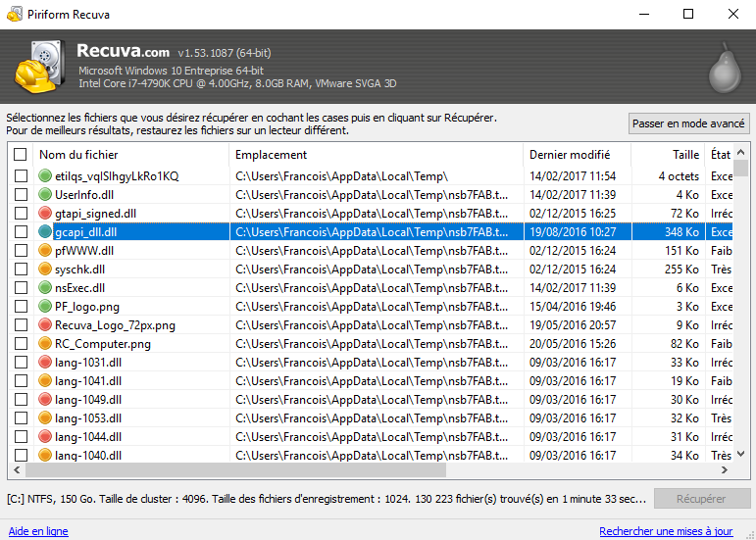Check the box for lang-1041.dll

[x=21, y=380]
